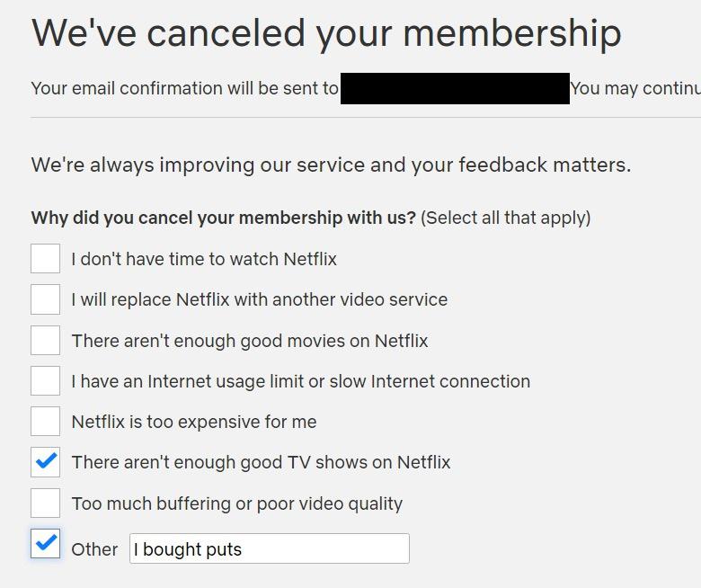The width and height of the screenshot is (701, 588).
Task: Click the "There aren't enough good movies" label text
Action: click(x=250, y=341)
